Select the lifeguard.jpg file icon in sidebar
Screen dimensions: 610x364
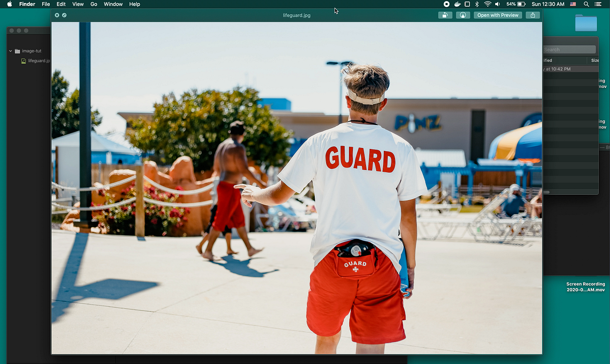click(23, 60)
